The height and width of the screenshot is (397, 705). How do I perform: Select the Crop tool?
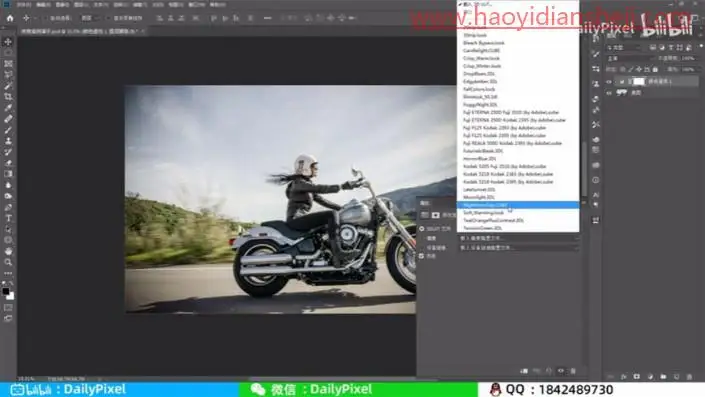tap(8, 97)
